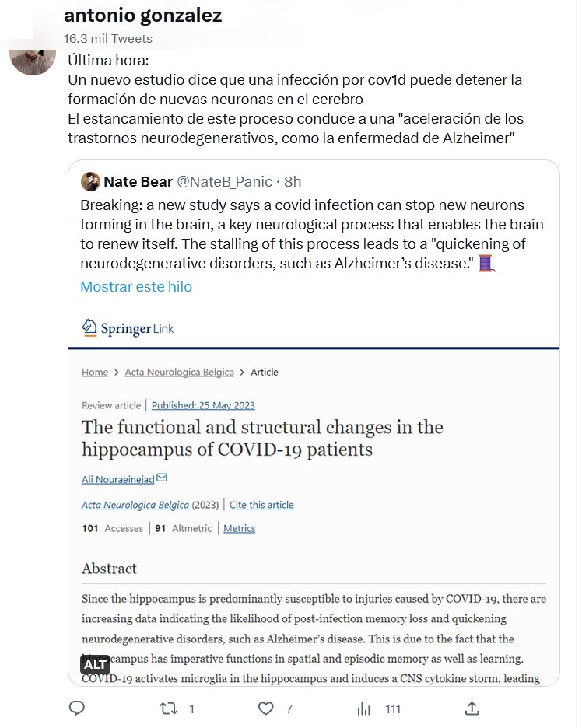582x728 pixels.
Task: Click the share upload icon
Action: click(x=471, y=709)
